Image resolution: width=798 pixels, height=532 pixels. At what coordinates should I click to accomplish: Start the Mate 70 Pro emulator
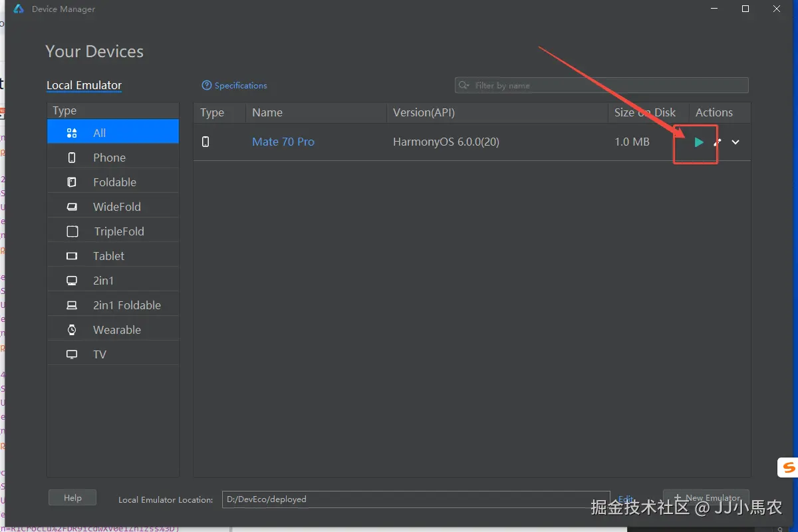pos(698,142)
